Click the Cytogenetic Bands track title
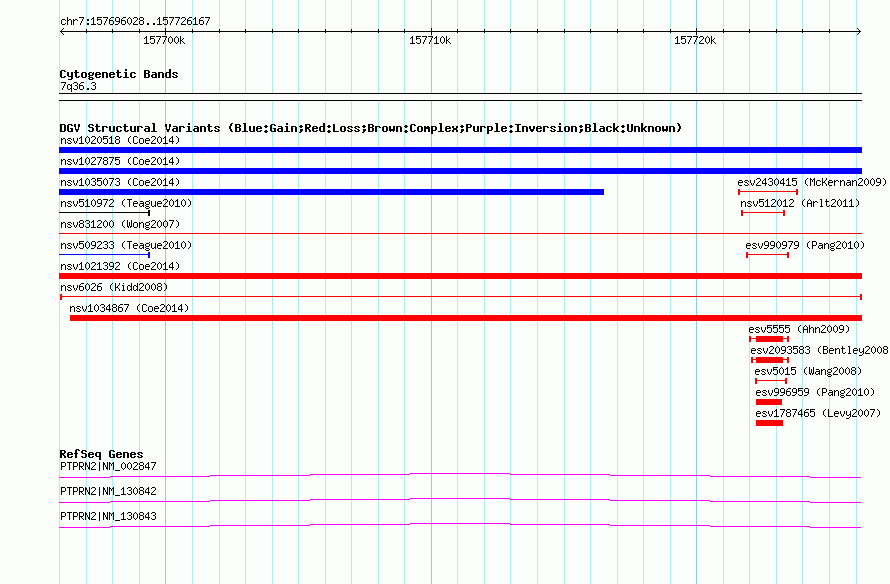890x584 pixels. click(x=119, y=74)
